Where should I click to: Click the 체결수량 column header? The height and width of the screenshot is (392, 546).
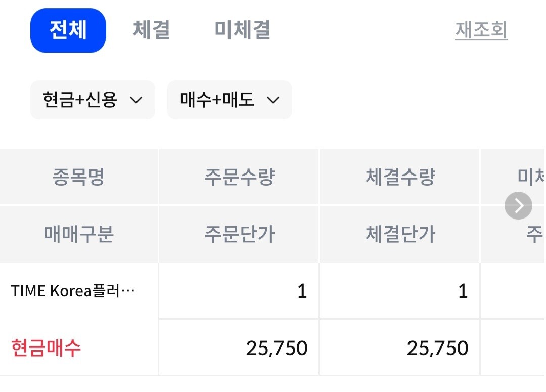400,178
